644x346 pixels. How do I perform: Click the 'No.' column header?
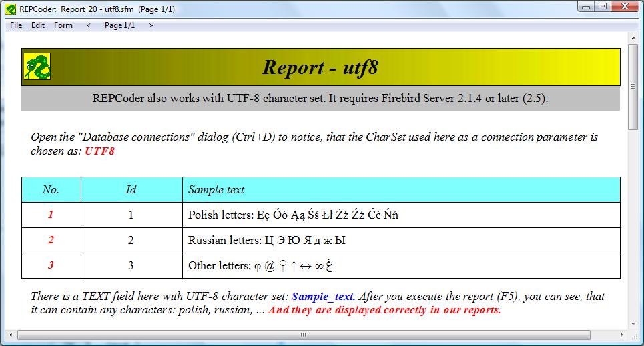coord(51,189)
